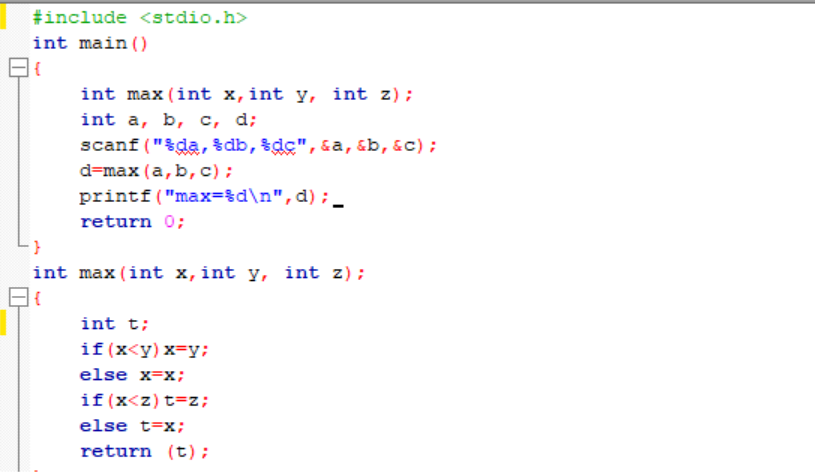Collapse the main() function fold marker
The height and width of the screenshot is (472, 815).
point(19,68)
